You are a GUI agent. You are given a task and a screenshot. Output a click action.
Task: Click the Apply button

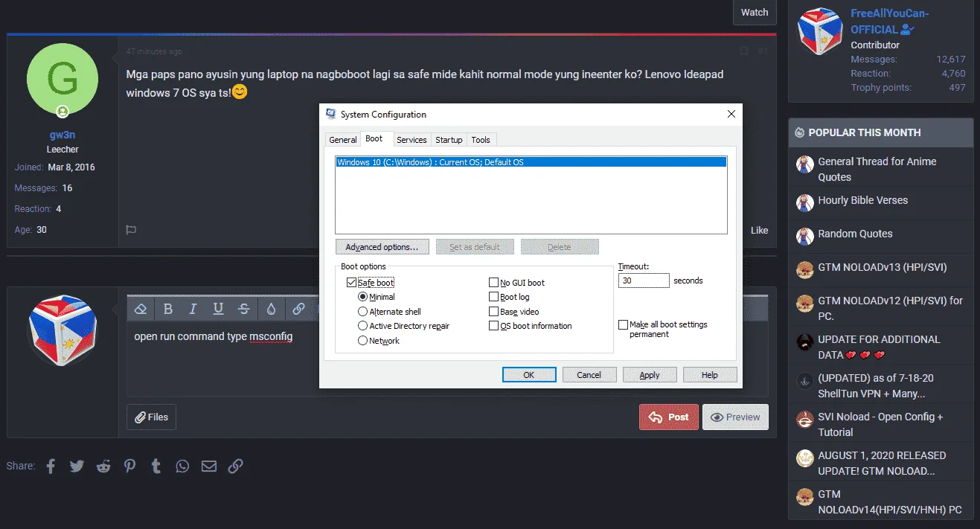coord(650,375)
